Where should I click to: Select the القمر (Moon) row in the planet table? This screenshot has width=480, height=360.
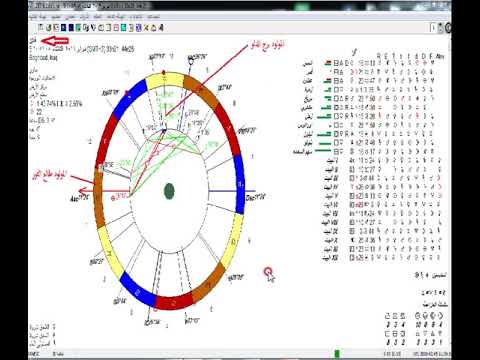coord(369,72)
